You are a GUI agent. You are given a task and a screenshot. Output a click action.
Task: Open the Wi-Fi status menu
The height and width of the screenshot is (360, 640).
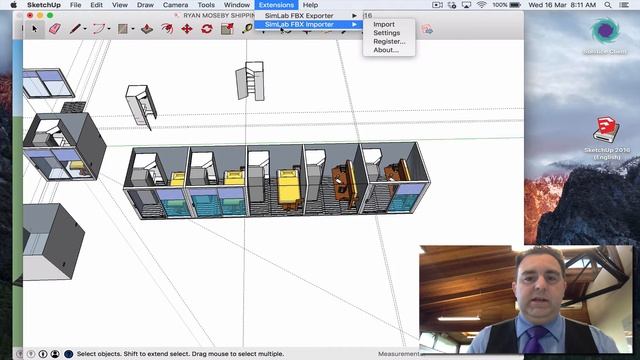482,5
